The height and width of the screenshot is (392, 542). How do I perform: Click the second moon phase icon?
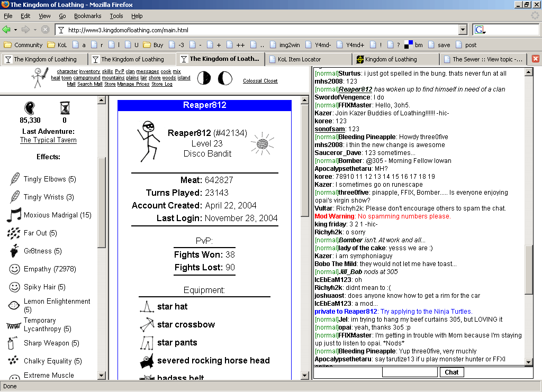[x=225, y=78]
